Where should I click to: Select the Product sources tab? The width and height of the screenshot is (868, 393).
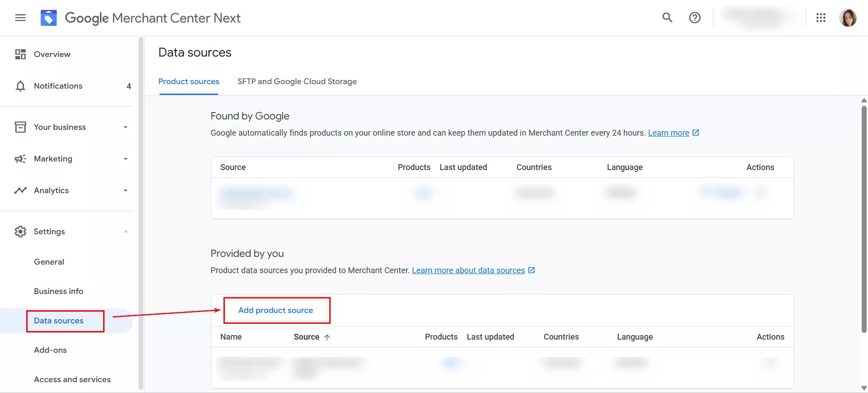pos(189,81)
